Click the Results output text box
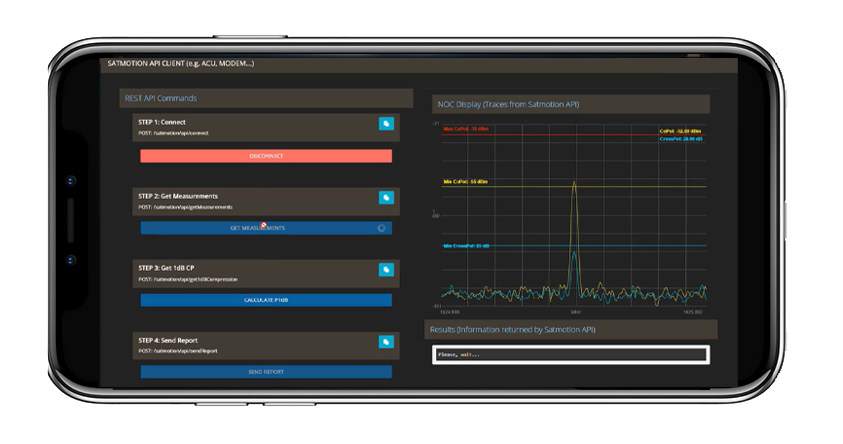Screen dimensions: 843x444 pos(569,354)
